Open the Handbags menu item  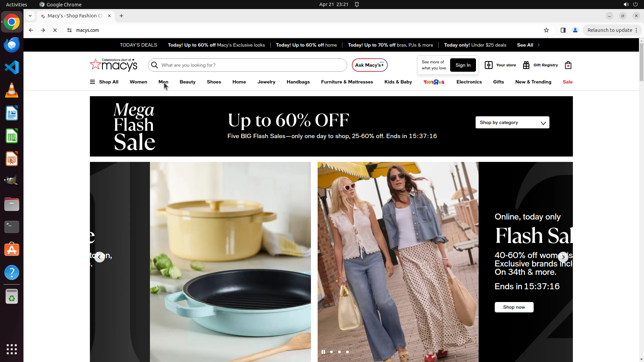(298, 82)
